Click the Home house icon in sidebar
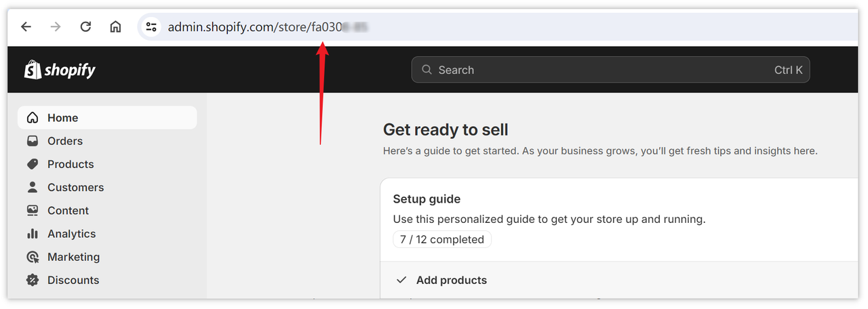The image size is (868, 309). 33,118
